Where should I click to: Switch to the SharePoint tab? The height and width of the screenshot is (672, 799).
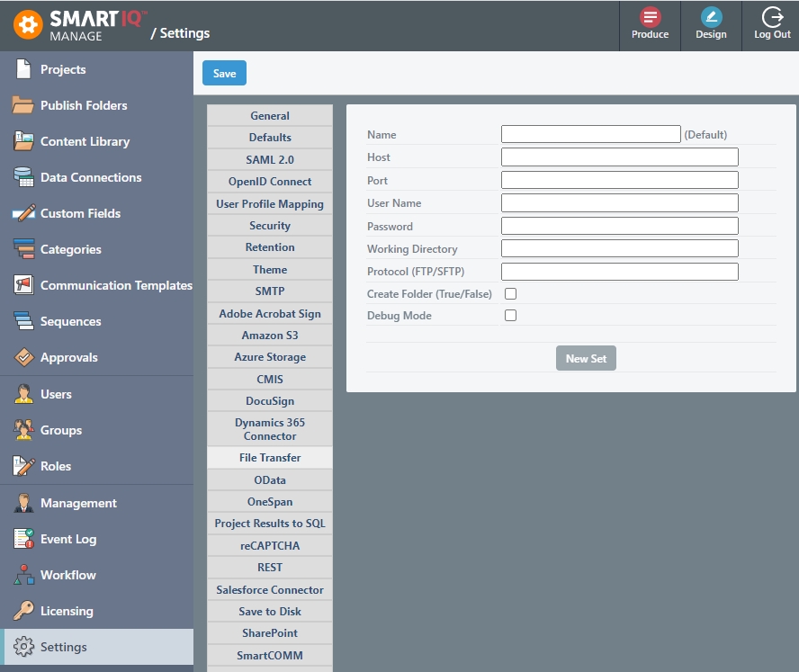pos(270,633)
